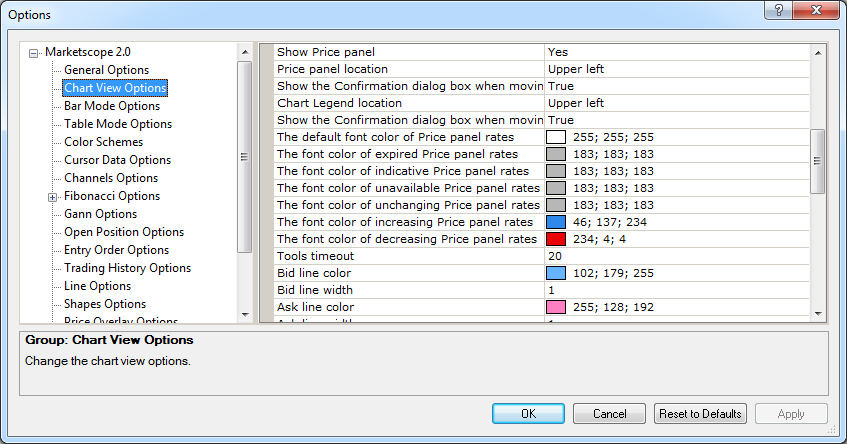Click the Tools timeout value field
The width and height of the screenshot is (847, 444).
coord(677,256)
